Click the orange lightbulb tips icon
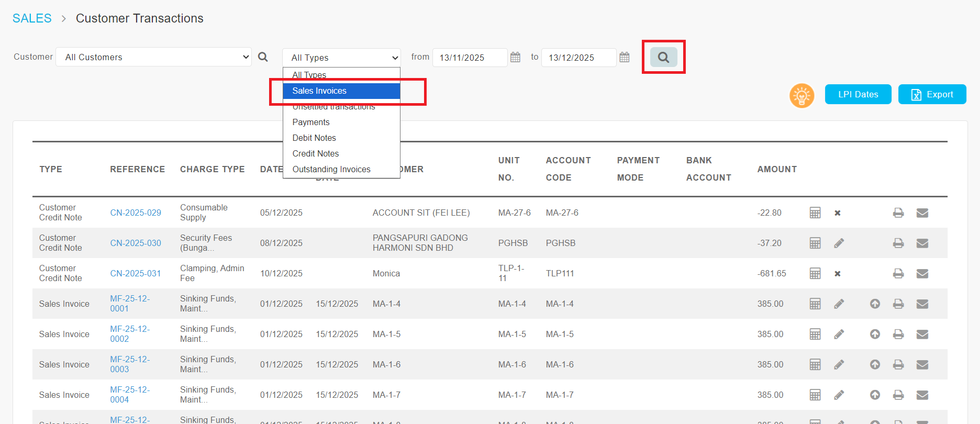980x424 pixels. coord(801,95)
